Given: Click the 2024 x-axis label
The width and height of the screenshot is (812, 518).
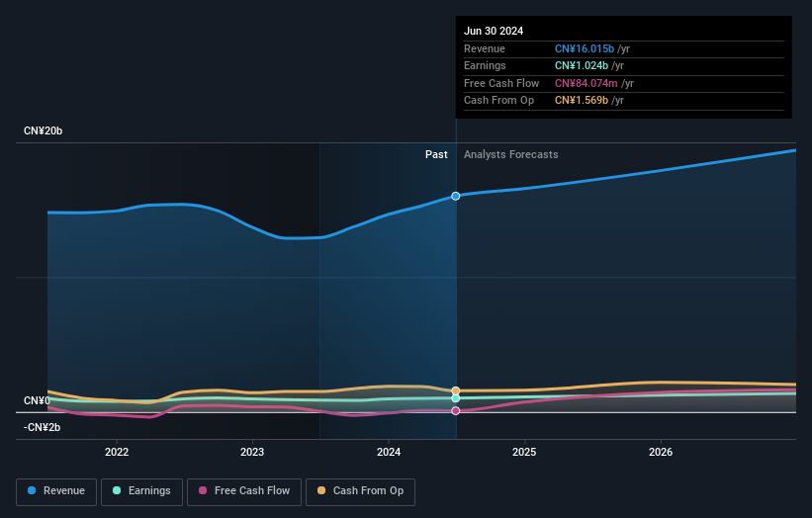Looking at the screenshot, I should 389,453.
